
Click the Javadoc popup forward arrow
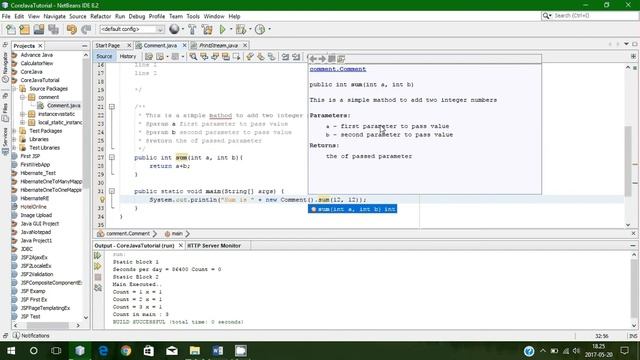pyautogui.click(x=322, y=59)
